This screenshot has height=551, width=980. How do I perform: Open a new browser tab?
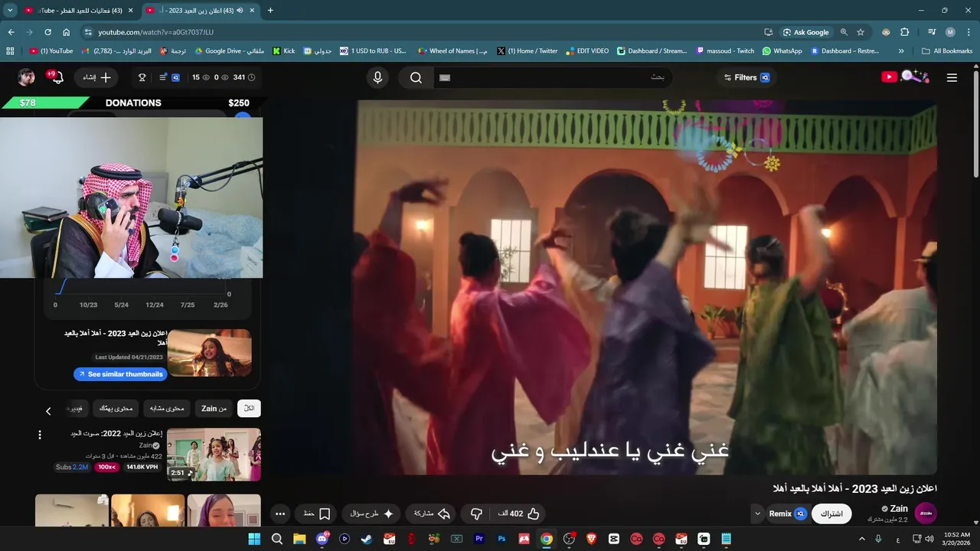pyautogui.click(x=270, y=11)
